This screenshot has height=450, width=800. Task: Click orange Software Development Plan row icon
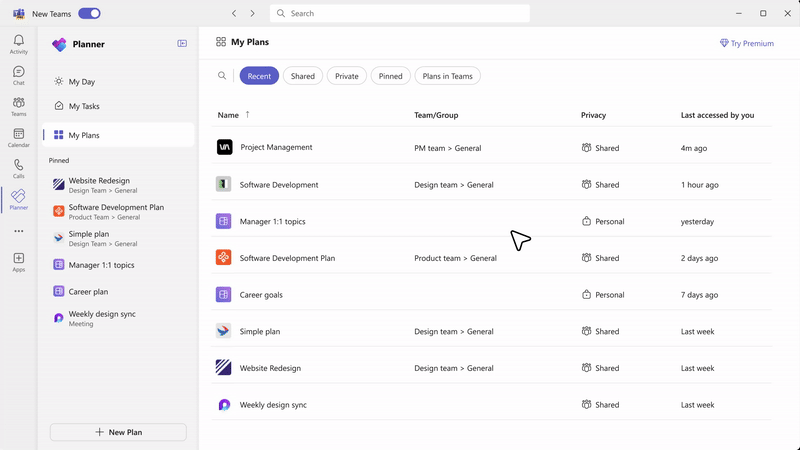(223, 258)
